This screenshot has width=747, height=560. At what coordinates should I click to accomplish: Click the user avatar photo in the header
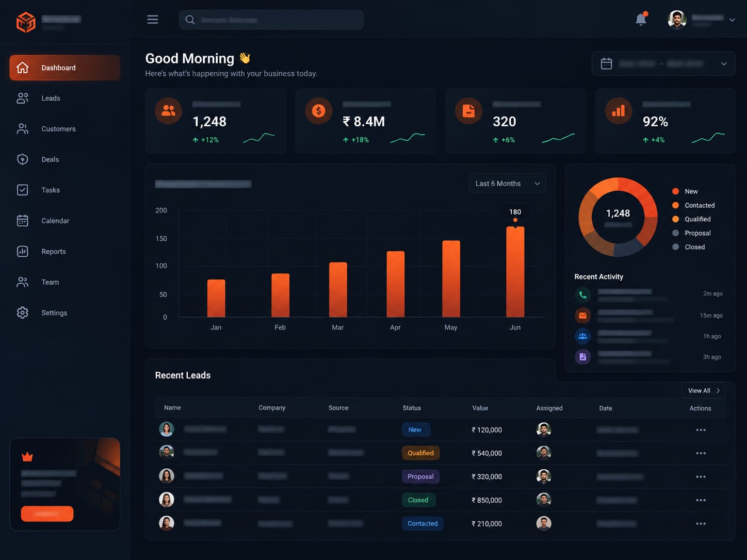click(677, 20)
